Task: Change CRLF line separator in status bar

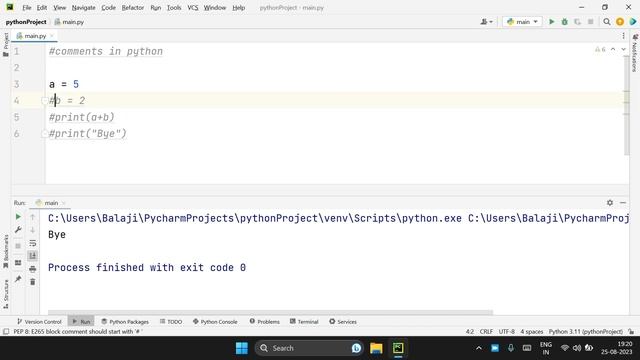Action: [486, 332]
